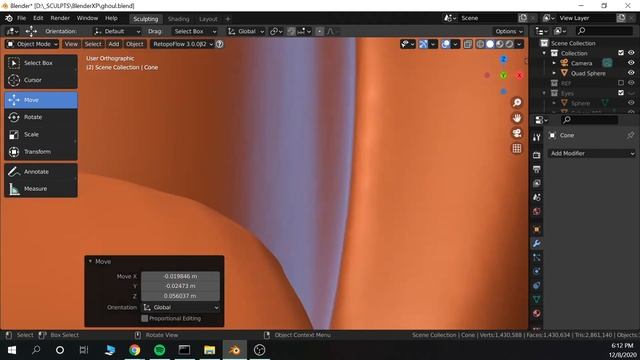Open Add Modifier dropdown

[x=591, y=153]
